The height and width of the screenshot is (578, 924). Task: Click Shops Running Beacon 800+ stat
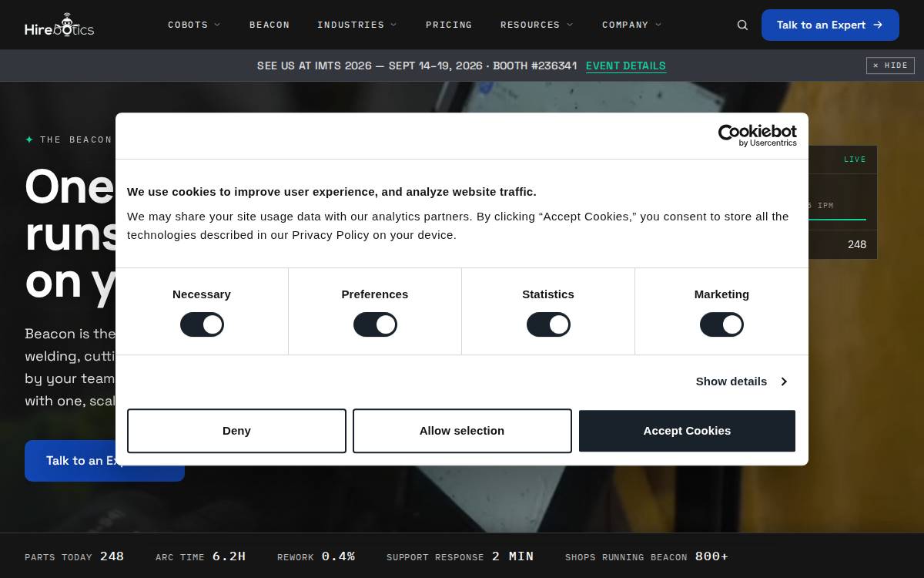pyautogui.click(x=647, y=556)
